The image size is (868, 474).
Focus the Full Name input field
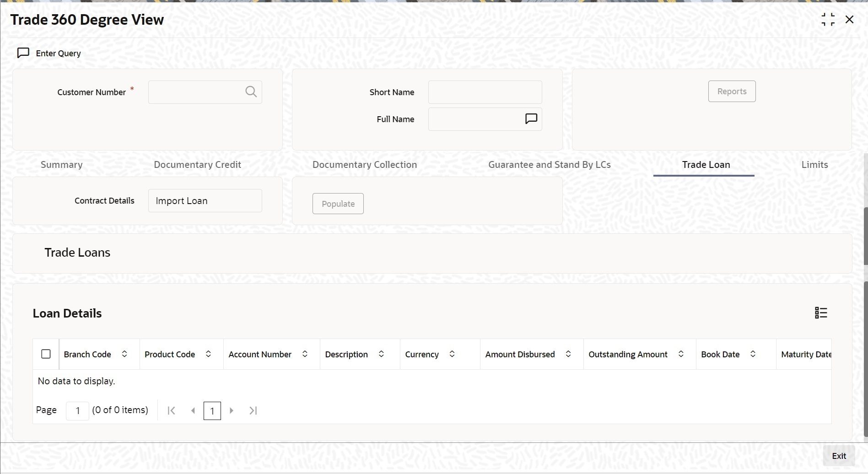click(485, 119)
